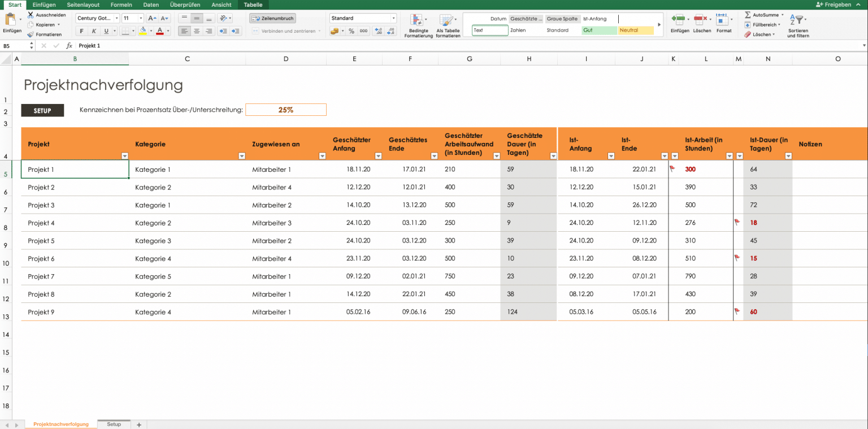The height and width of the screenshot is (429, 868).
Task: Switch to the Formeln ribbon tab
Action: tap(121, 5)
